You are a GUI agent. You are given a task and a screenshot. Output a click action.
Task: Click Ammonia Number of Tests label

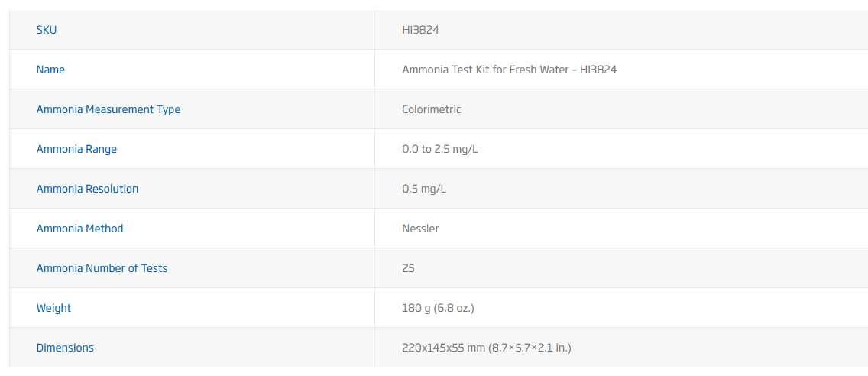click(x=102, y=268)
